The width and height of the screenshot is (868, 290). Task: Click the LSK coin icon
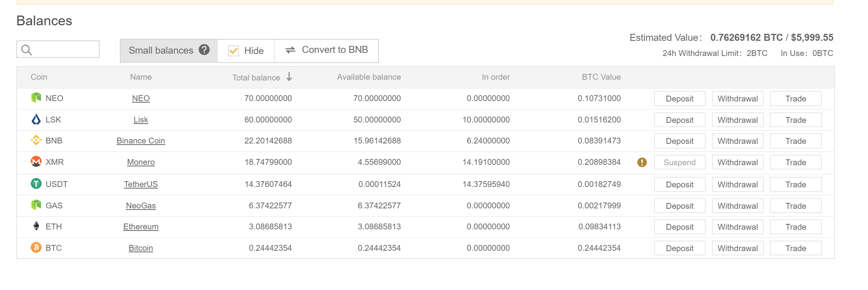tap(36, 119)
